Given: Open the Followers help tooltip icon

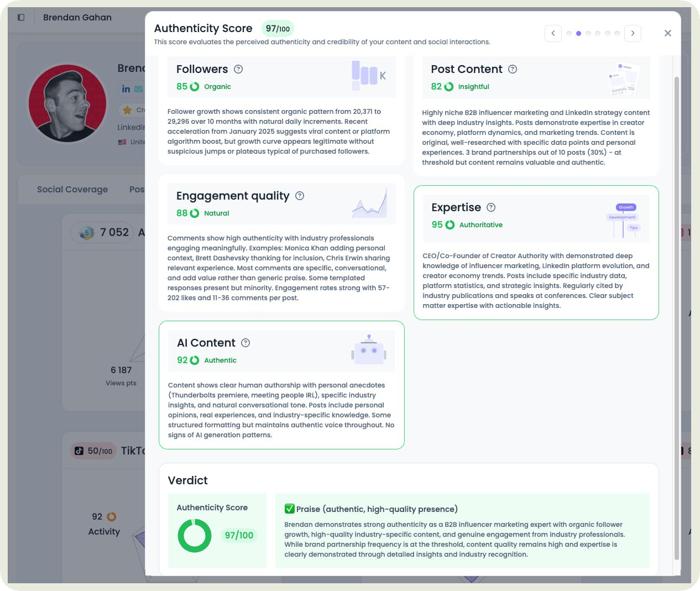Looking at the screenshot, I should 238,69.
